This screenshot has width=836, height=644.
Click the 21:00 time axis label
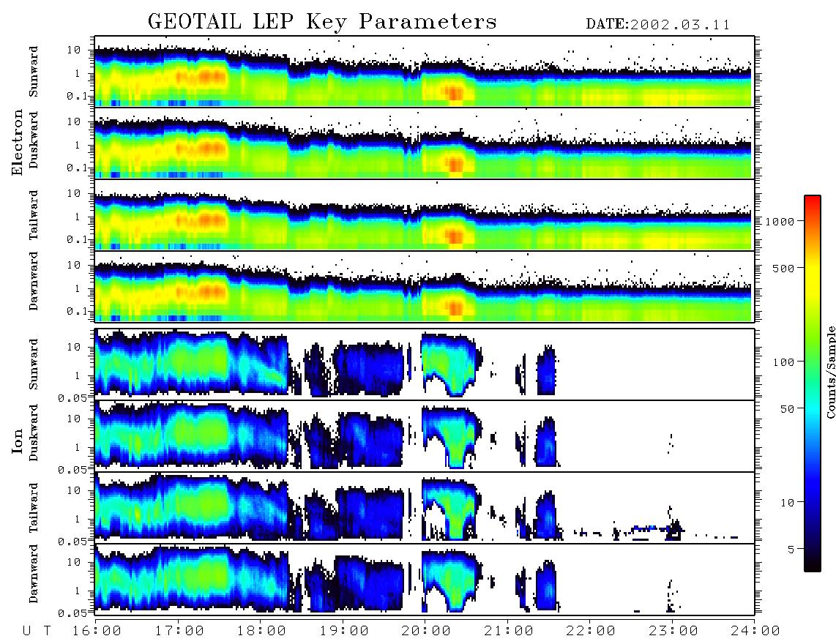(509, 632)
